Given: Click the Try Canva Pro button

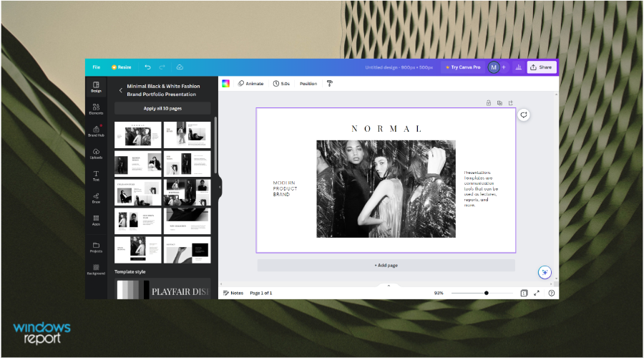Looking at the screenshot, I should (463, 67).
